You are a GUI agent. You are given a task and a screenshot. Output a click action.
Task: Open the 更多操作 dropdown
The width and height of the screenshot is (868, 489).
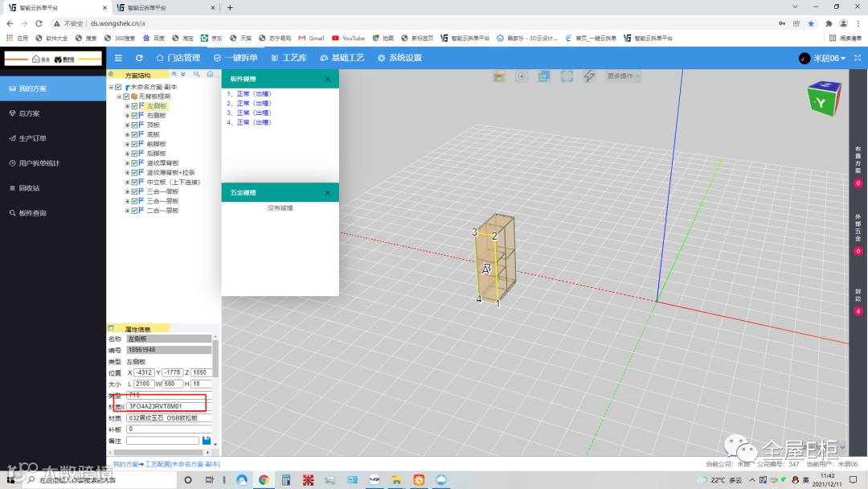click(x=624, y=76)
